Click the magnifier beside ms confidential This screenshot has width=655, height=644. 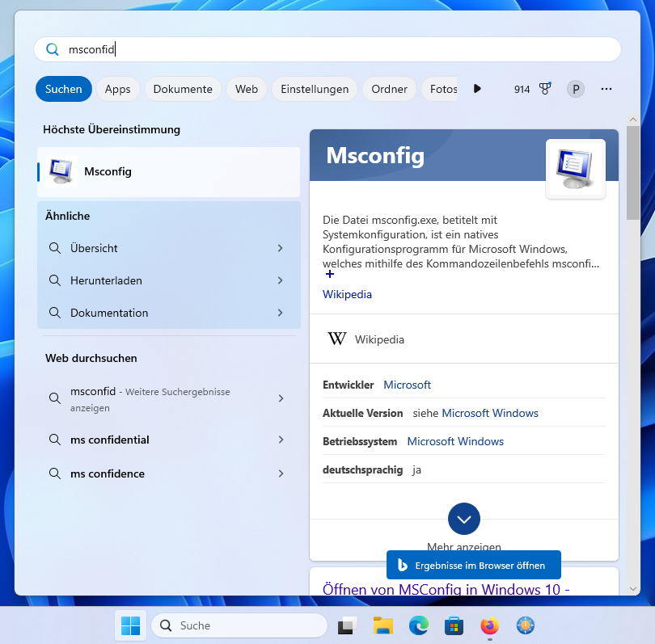(55, 440)
